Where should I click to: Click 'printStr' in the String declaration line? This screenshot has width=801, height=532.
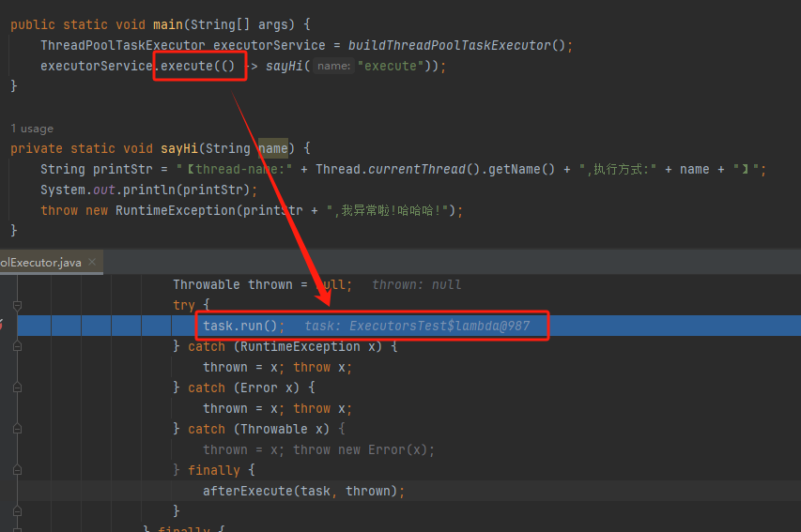pos(123,169)
